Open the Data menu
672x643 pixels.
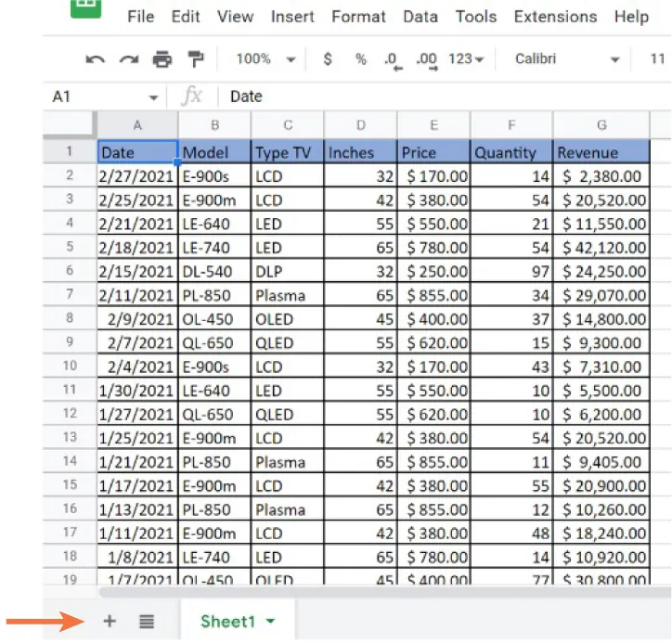pyautogui.click(x=420, y=17)
